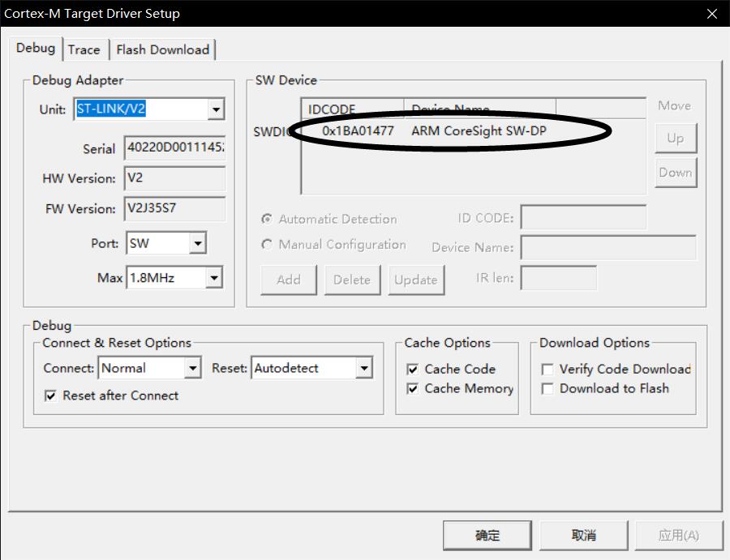Image resolution: width=730 pixels, height=560 pixels.
Task: Open the Reset Autodetect dropdown
Action: (364, 369)
